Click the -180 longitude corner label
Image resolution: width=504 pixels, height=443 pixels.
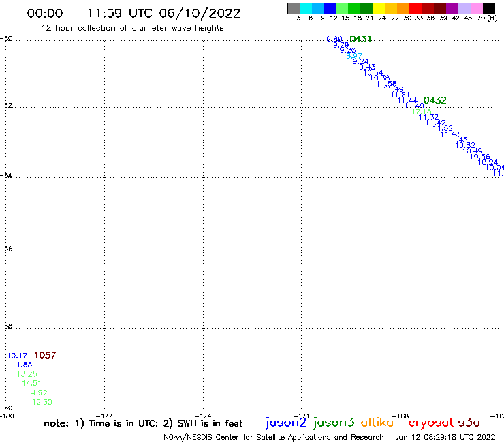(x=7, y=416)
